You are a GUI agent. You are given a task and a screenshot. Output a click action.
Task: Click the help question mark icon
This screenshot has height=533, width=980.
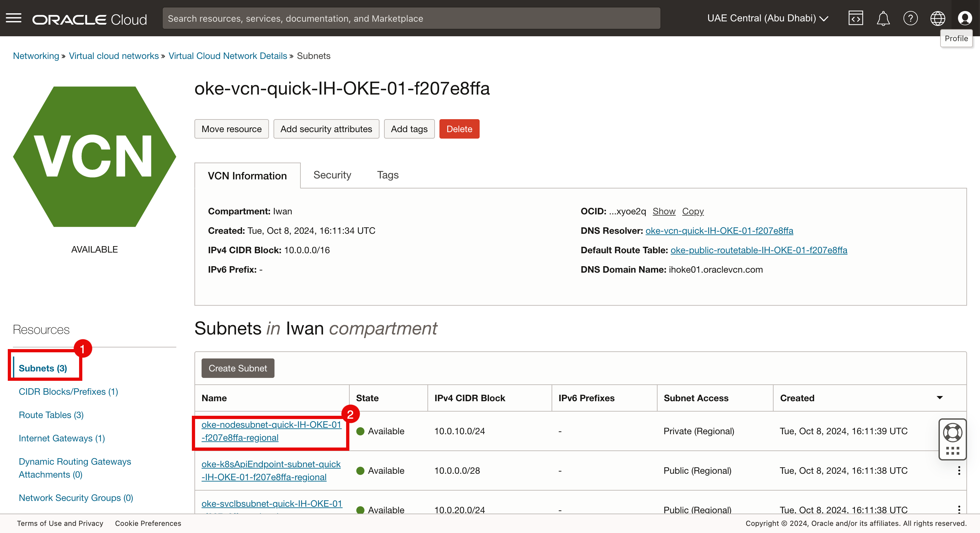910,18
